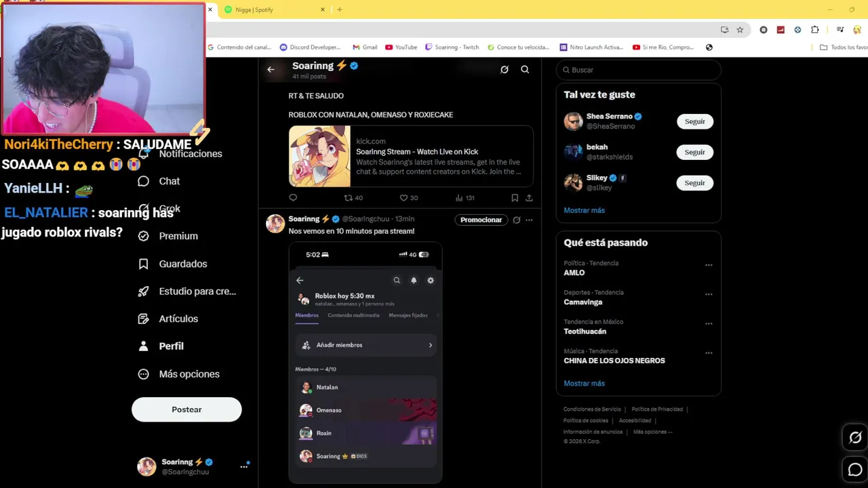Show more suggested accounts
The image size is (868, 488).
[x=584, y=210]
